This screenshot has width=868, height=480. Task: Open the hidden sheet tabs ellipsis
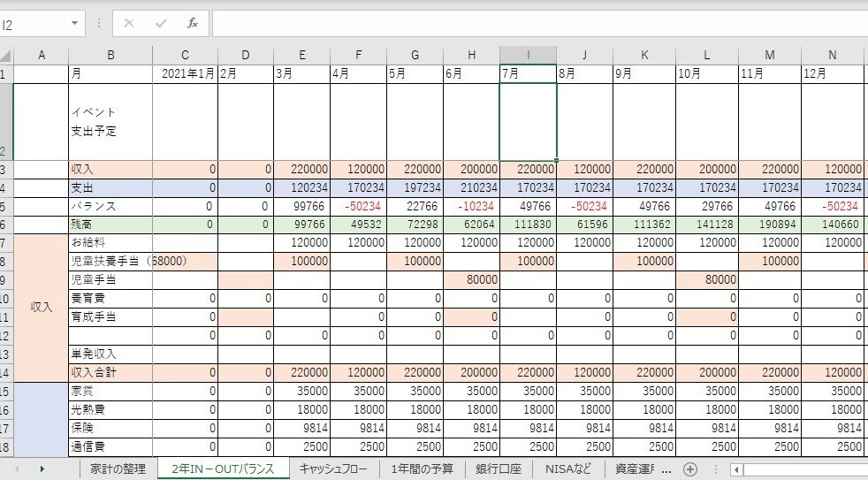click(666, 469)
